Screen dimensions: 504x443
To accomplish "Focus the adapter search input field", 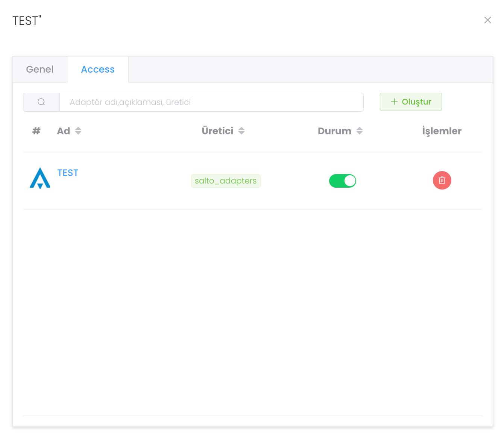I will pyautogui.click(x=211, y=102).
